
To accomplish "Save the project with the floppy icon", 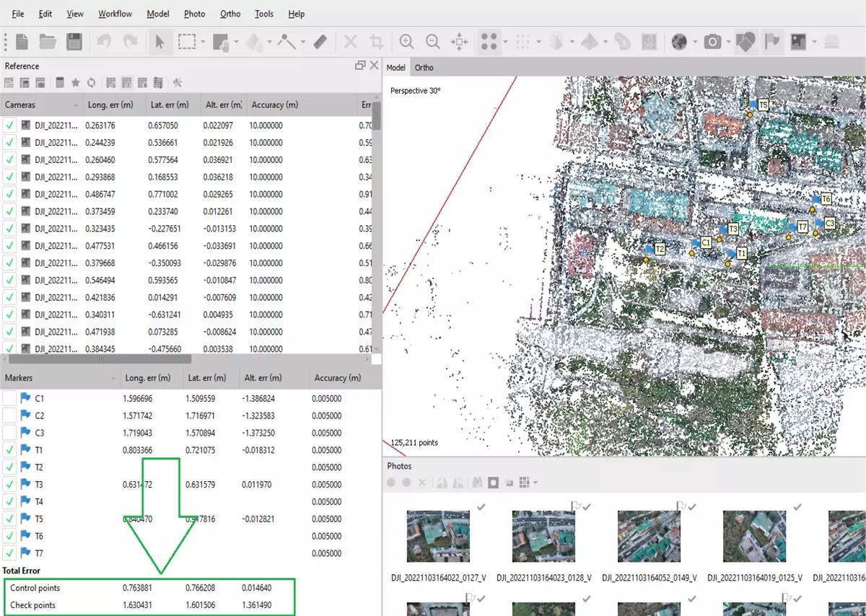I will (74, 42).
